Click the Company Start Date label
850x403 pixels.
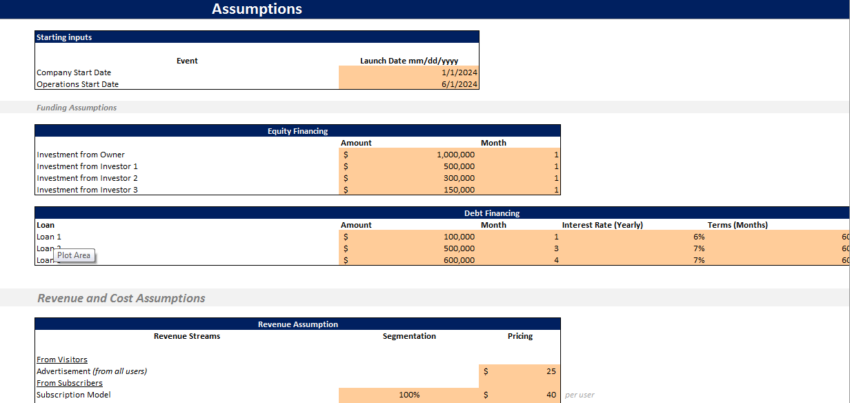tap(74, 73)
